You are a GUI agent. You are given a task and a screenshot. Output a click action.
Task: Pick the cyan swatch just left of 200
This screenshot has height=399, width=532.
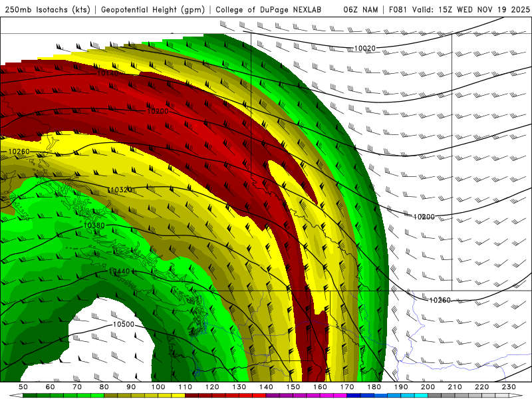421,396
